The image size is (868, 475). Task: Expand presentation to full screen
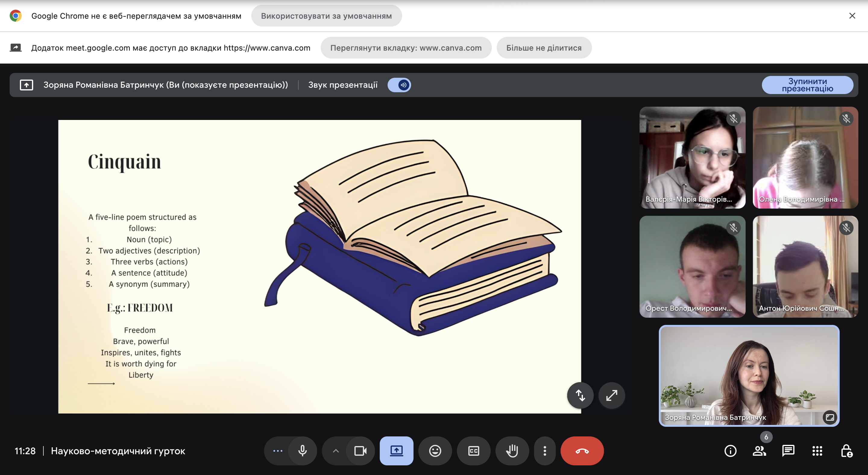coord(612,395)
